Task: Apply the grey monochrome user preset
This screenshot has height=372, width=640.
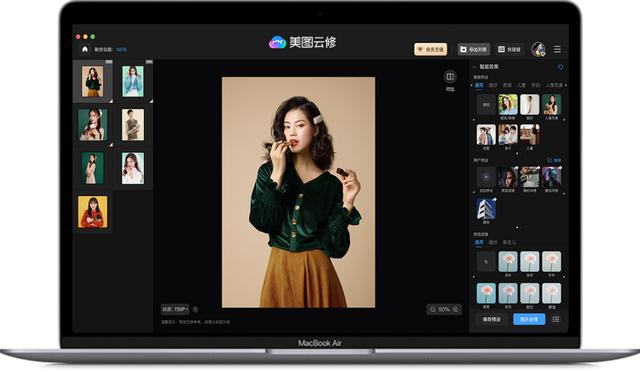Action: [x=529, y=177]
